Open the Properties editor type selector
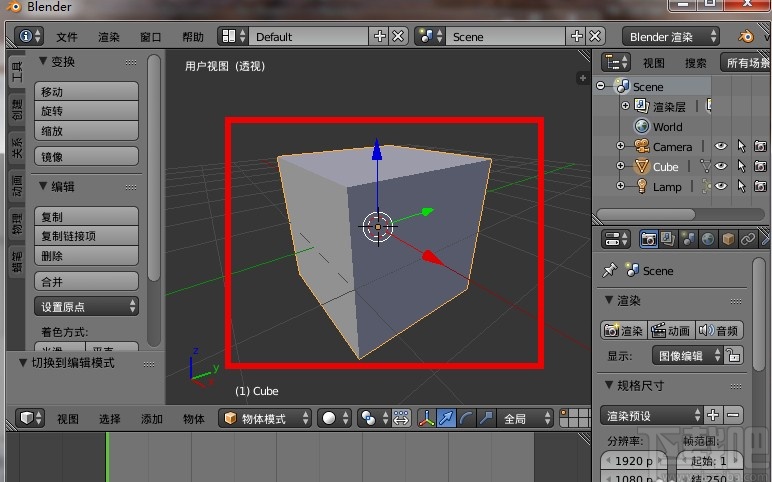Screen dimensions: 772x482 click(616, 239)
